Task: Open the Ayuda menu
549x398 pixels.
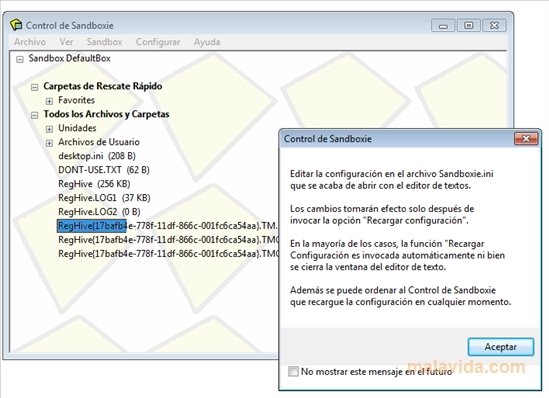Action: [x=207, y=42]
